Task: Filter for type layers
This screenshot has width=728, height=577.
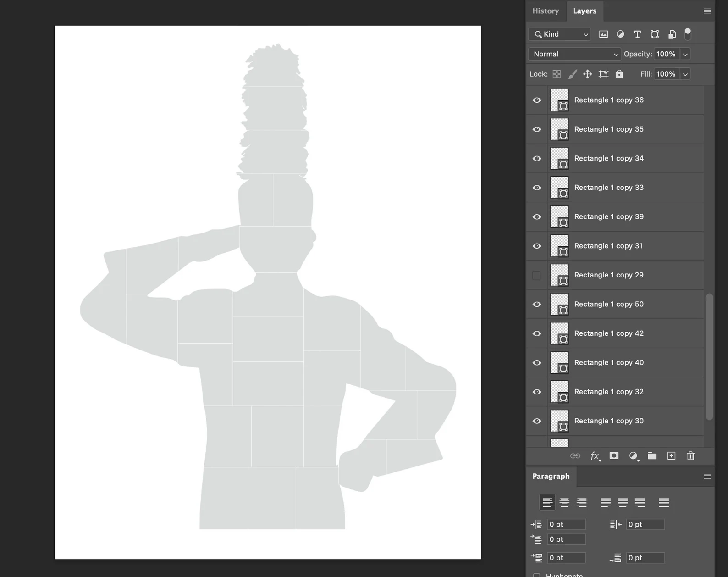Action: click(x=637, y=34)
